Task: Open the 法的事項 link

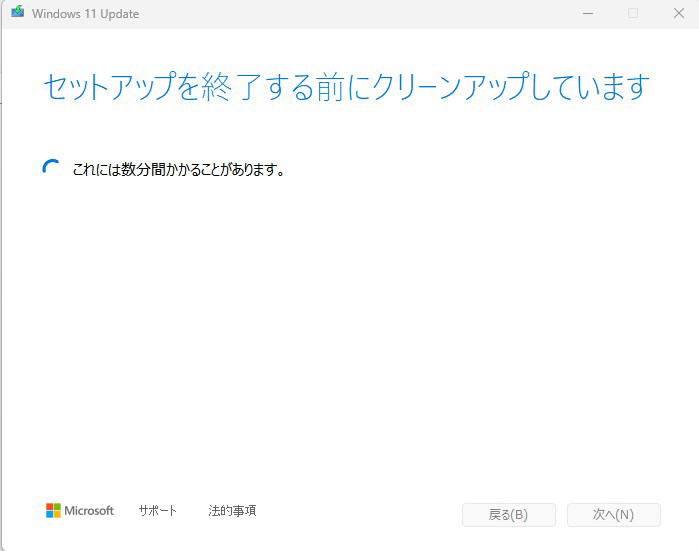Action: pyautogui.click(x=232, y=510)
